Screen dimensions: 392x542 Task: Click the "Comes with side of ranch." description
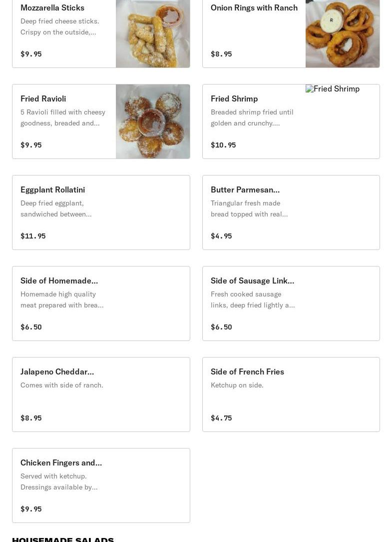pos(62,385)
